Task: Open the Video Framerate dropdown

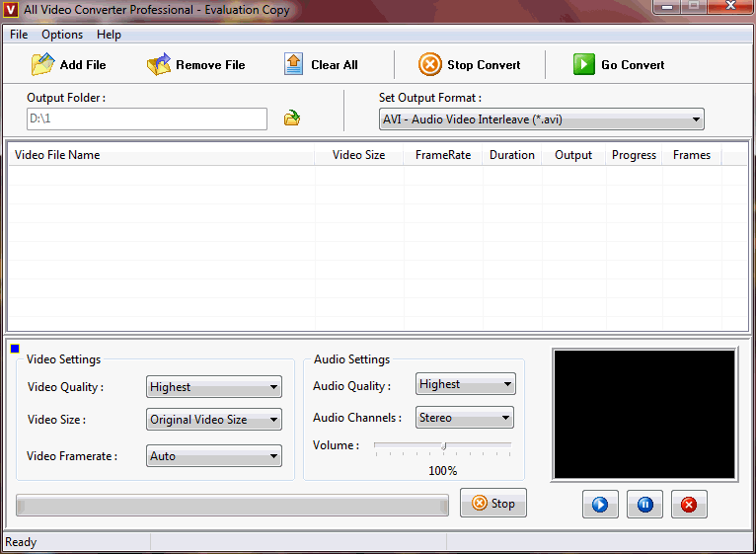Action: [214, 456]
